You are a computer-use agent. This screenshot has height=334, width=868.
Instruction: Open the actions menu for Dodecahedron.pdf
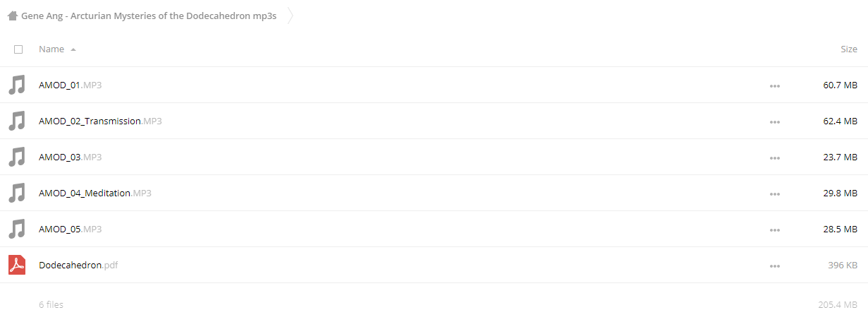[775, 266]
